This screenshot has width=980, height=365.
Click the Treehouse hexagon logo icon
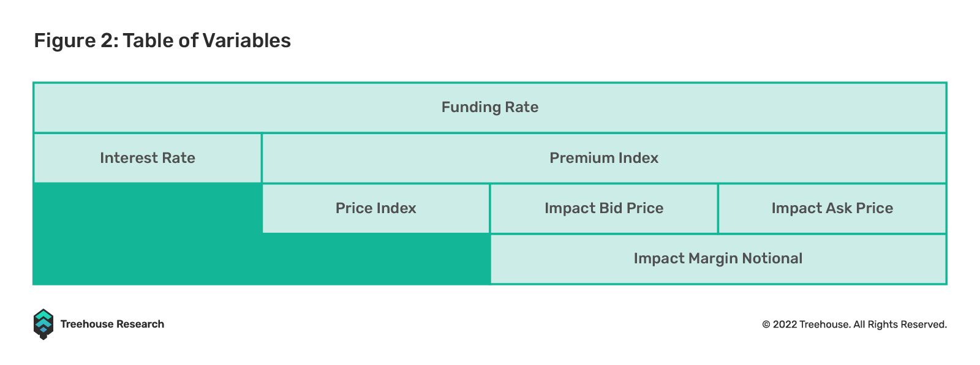tap(43, 324)
